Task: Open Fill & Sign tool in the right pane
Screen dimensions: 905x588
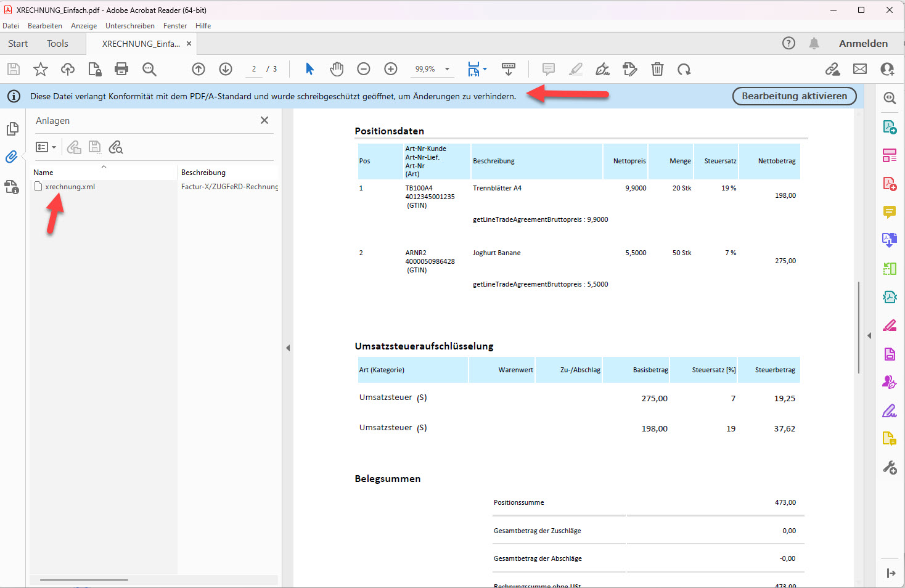Action: pyautogui.click(x=890, y=410)
